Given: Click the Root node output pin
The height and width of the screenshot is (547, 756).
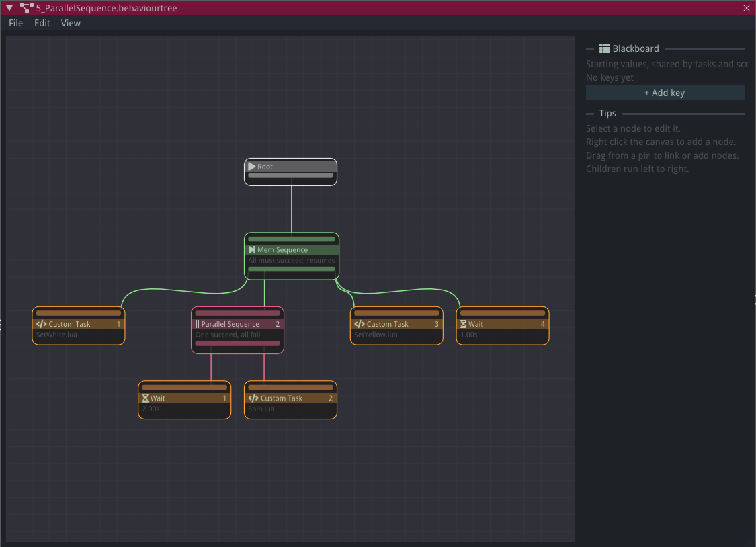Looking at the screenshot, I should point(291,176).
